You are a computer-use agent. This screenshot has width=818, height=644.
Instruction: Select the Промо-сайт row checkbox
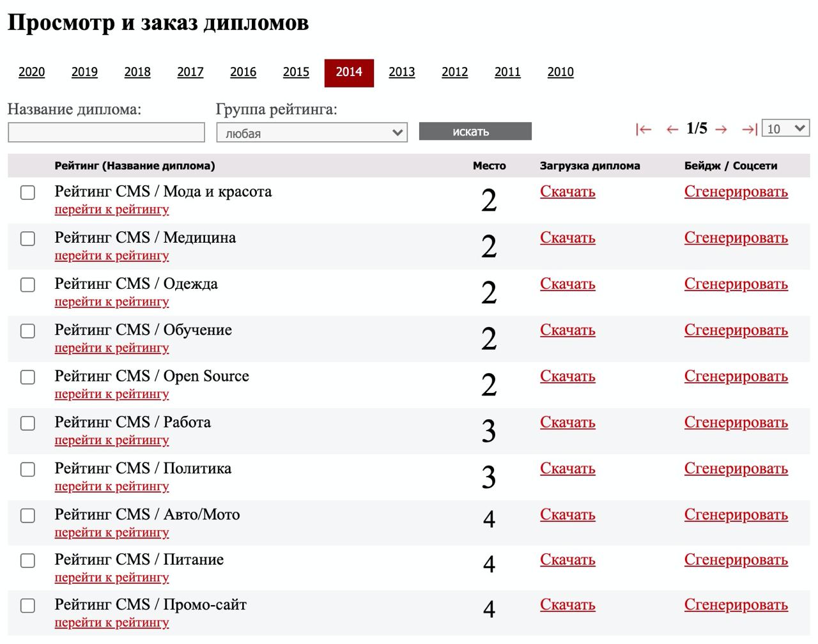pyautogui.click(x=28, y=606)
